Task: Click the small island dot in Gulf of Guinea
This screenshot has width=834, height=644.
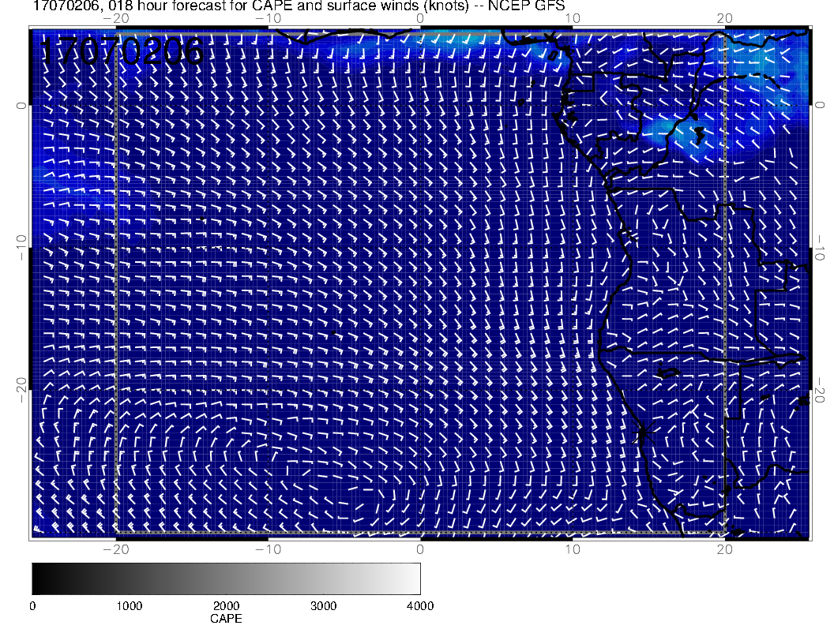Action: pos(521,102)
